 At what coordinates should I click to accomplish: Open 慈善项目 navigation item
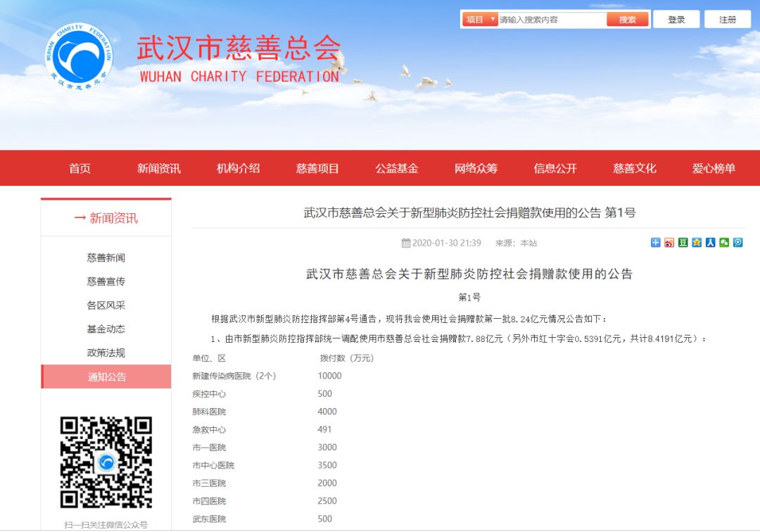[x=317, y=168]
